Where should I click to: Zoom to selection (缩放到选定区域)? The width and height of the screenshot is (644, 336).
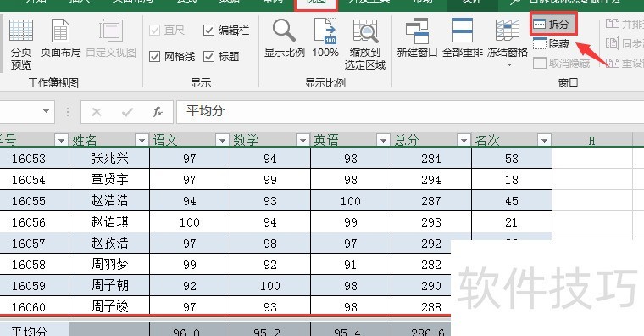365,44
